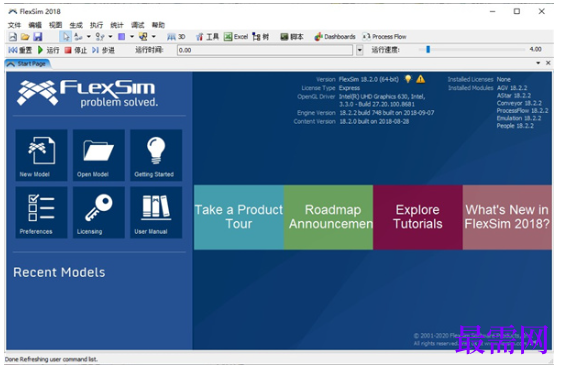
Task: Open the User Manual books tile
Action: 156,212
